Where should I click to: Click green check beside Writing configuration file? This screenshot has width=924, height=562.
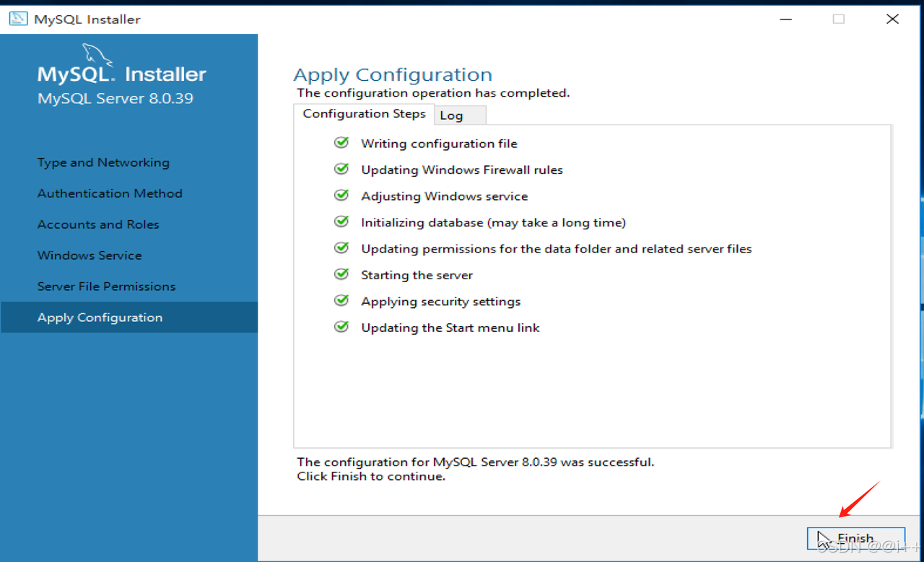[341, 143]
